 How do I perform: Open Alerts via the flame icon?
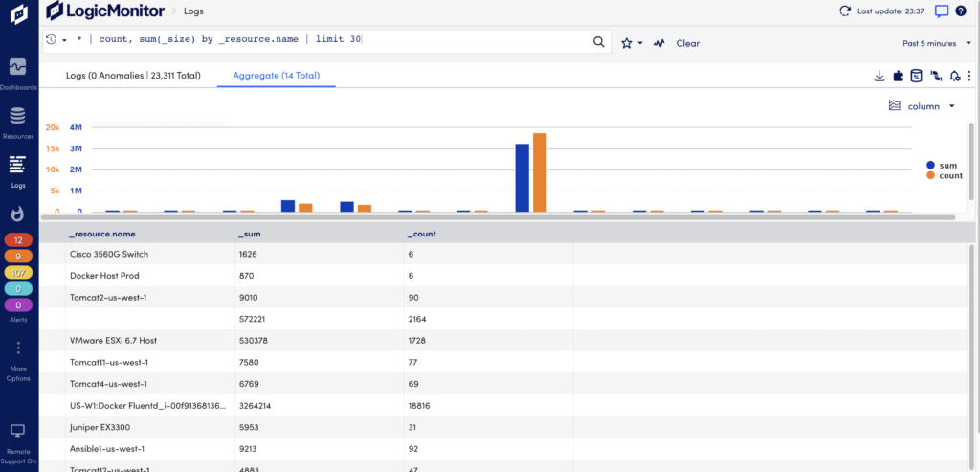(x=18, y=214)
